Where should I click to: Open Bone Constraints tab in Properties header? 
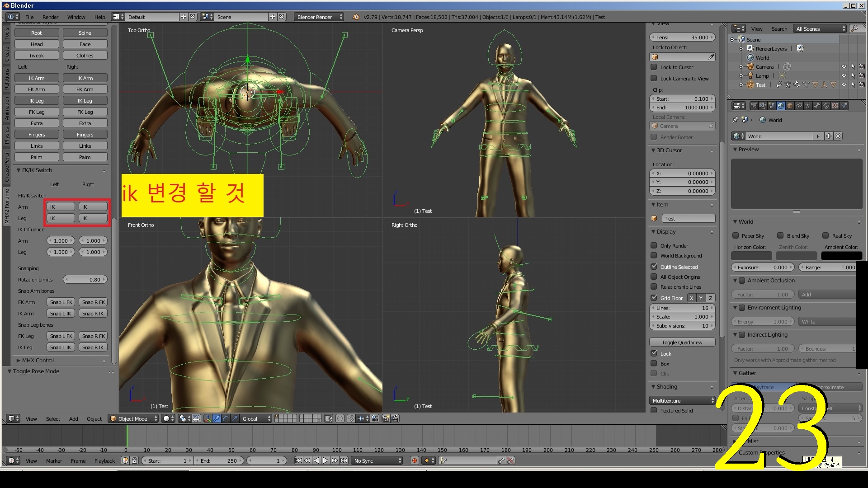click(x=826, y=106)
